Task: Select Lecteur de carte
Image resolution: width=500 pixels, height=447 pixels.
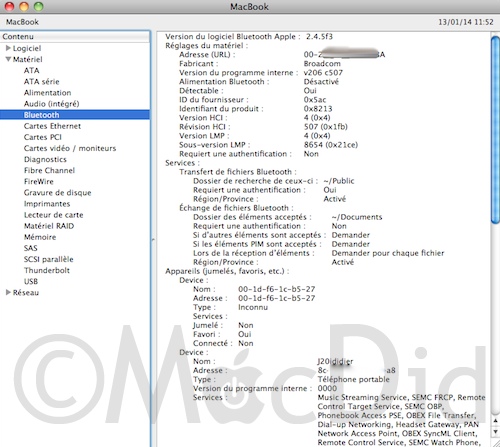Action: tap(53, 215)
